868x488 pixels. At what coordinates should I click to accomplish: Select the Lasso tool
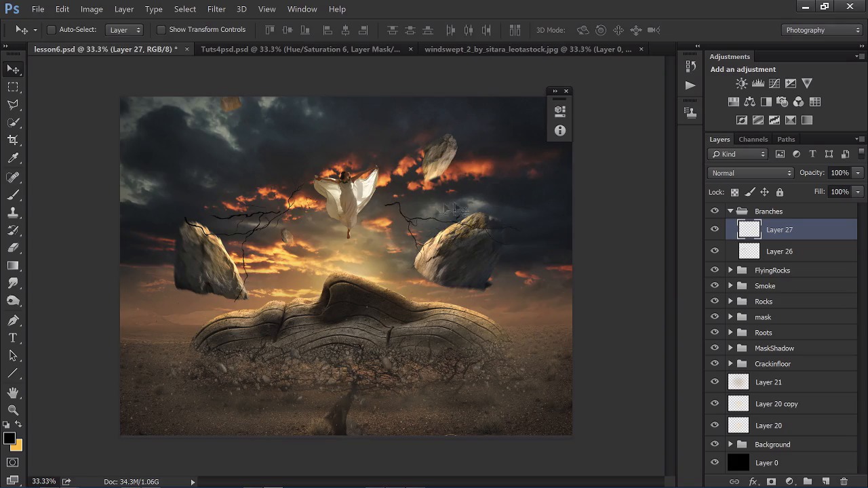(x=13, y=104)
